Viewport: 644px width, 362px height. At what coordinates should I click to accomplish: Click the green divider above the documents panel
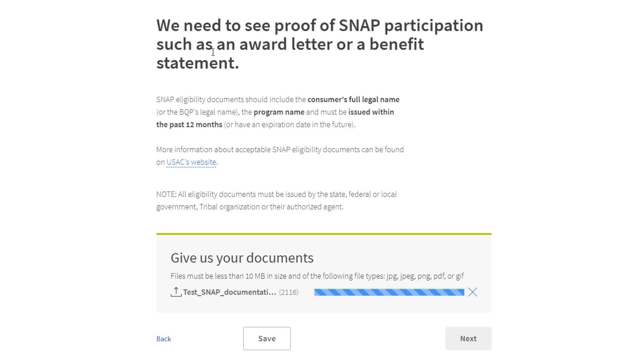pos(324,234)
